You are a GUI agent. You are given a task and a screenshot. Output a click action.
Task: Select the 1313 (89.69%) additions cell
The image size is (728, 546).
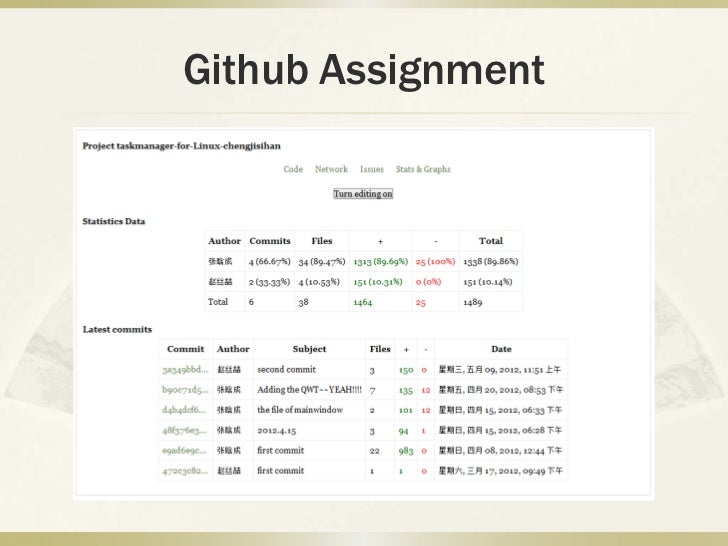pos(381,261)
